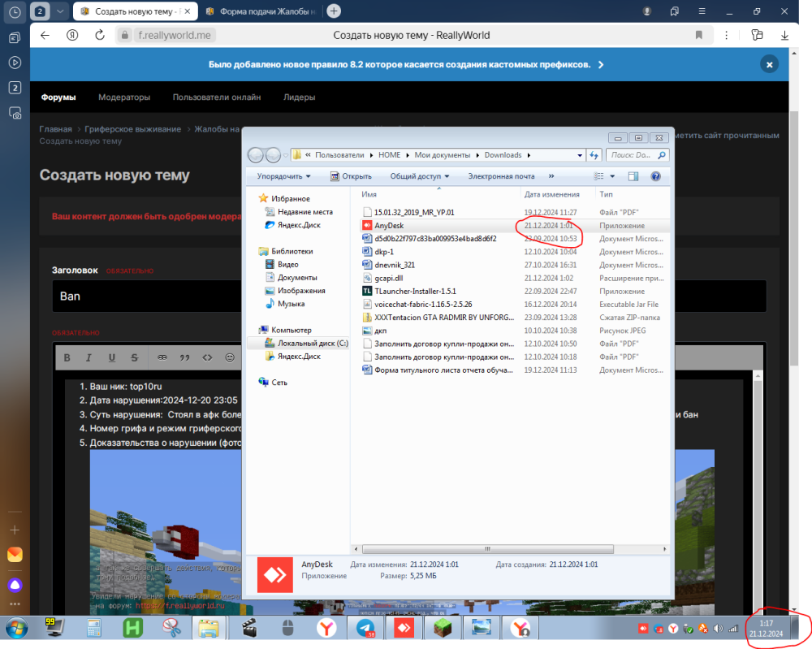This screenshot has height=649, width=812.
Task: Open new browser tab with plus button
Action: (334, 11)
